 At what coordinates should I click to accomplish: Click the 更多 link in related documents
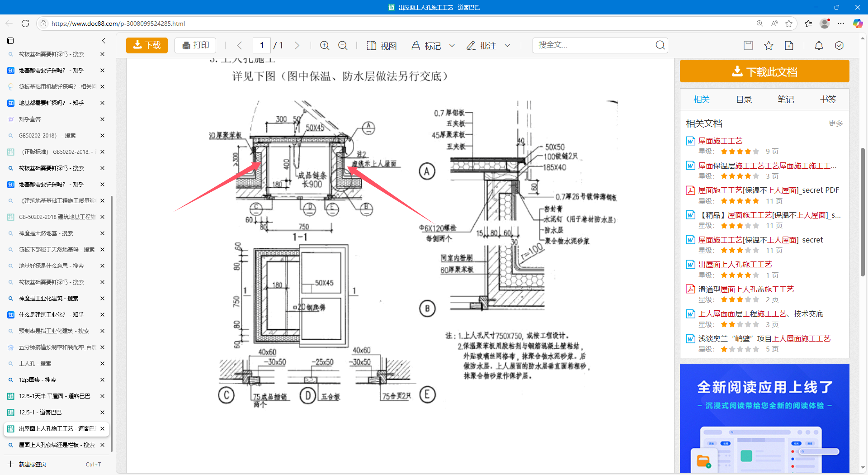pos(835,123)
